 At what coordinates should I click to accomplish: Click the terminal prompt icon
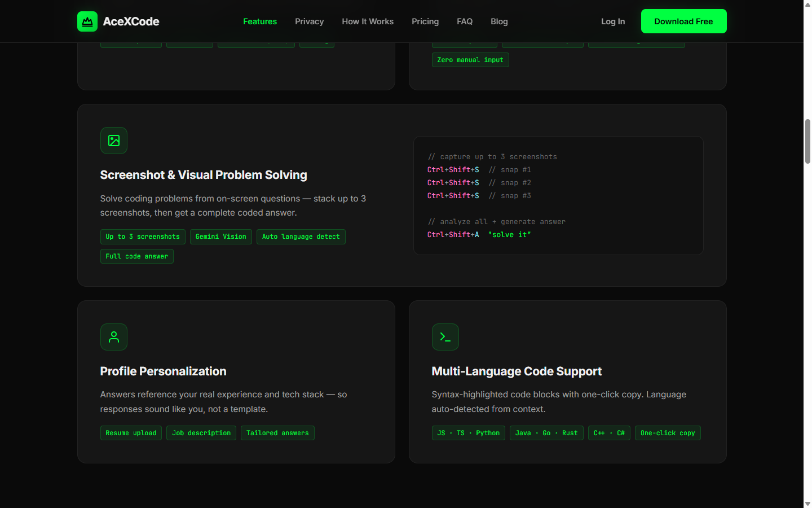[x=445, y=337]
